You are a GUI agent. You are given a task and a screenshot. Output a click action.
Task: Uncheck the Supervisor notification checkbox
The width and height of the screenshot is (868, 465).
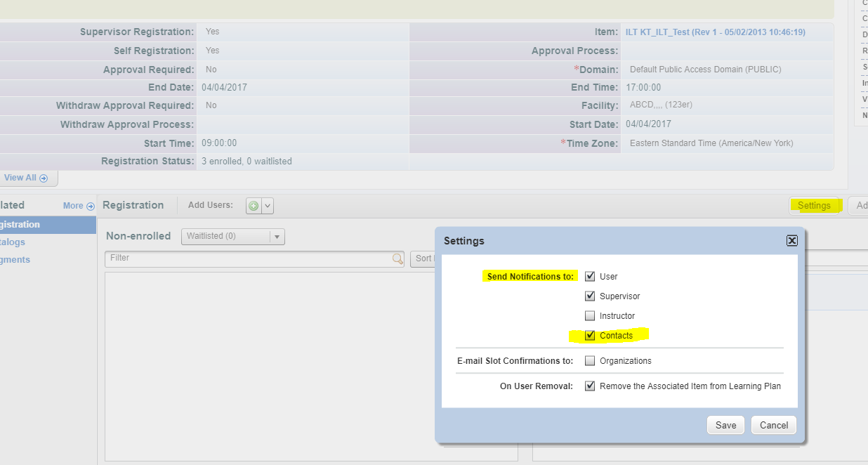(590, 296)
